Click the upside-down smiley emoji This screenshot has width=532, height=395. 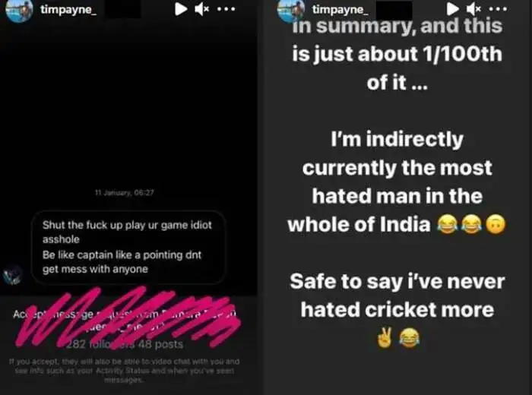(494, 225)
